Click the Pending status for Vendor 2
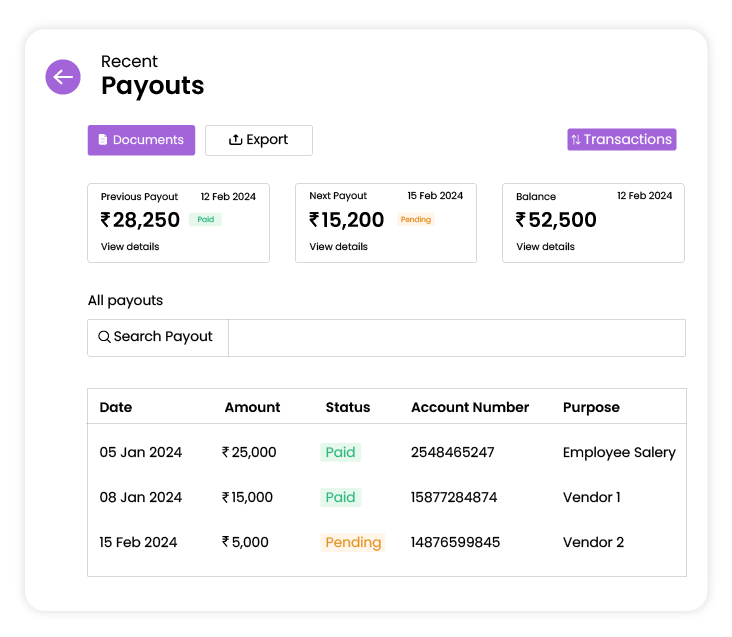This screenshot has width=732, height=637. (x=353, y=542)
